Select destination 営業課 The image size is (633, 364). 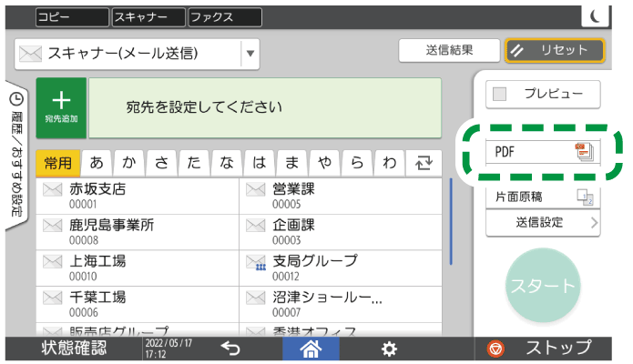click(x=341, y=197)
